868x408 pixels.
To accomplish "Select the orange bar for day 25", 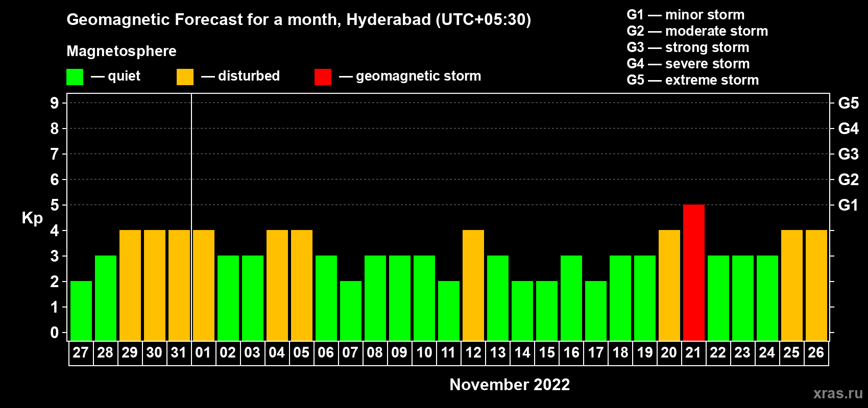I will point(792,285).
